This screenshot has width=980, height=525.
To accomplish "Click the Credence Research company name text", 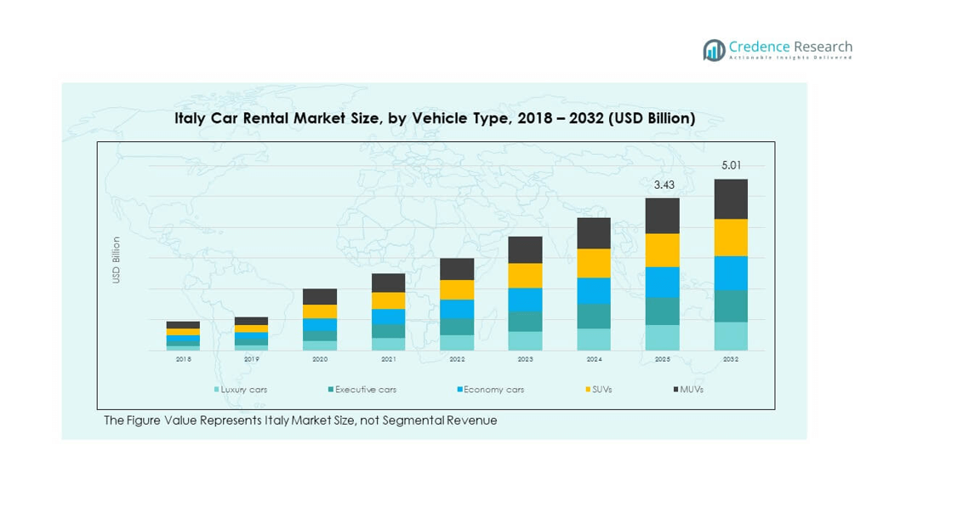I will 790,48.
